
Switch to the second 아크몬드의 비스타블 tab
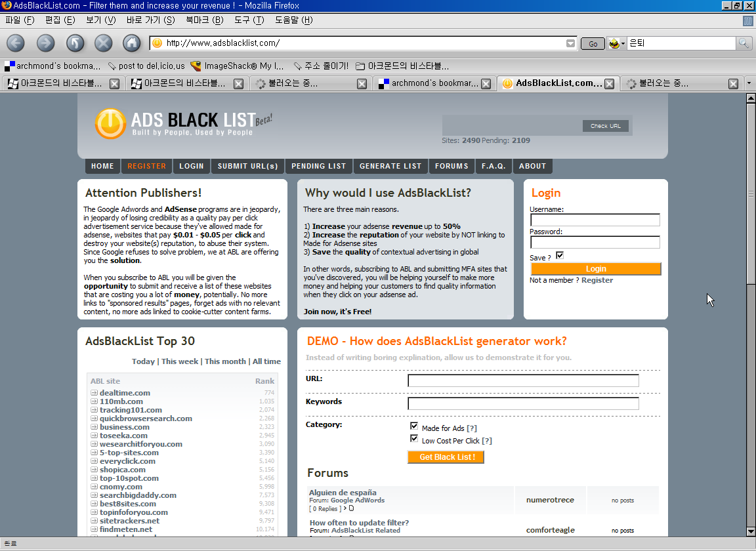(186, 83)
